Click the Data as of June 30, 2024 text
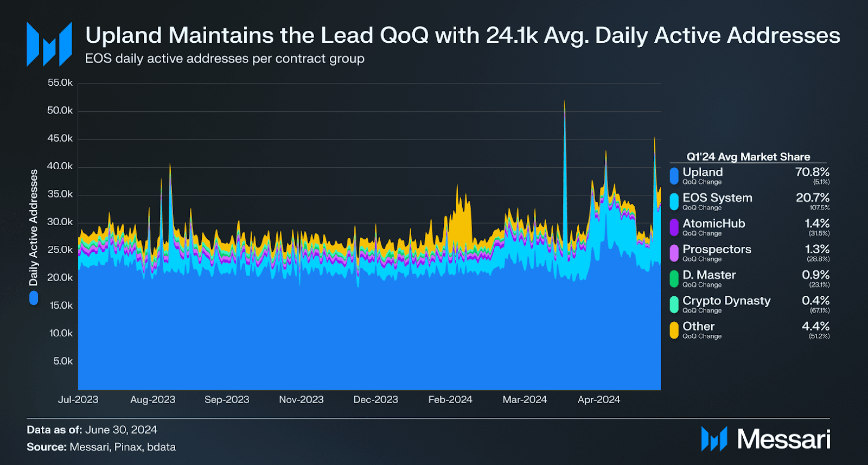 pos(92,430)
